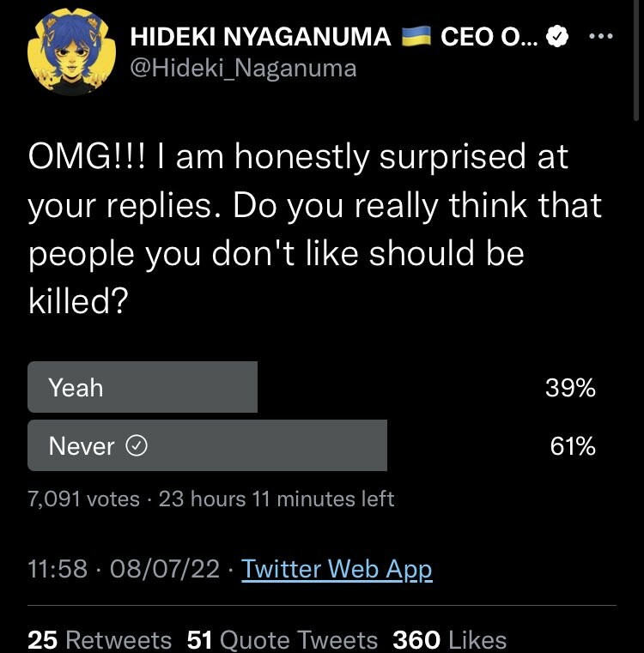This screenshot has height=653, width=644.
Task: Click the selected checkmark icon beside Never
Action: tap(137, 446)
